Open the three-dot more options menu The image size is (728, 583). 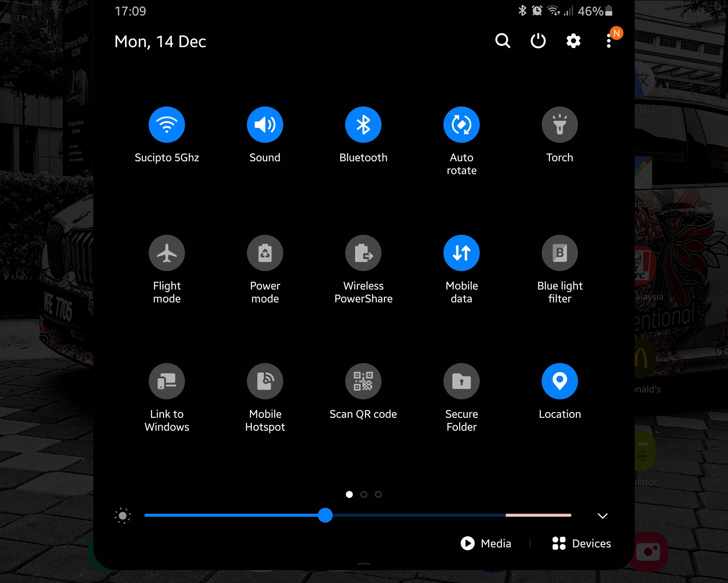pyautogui.click(x=608, y=41)
